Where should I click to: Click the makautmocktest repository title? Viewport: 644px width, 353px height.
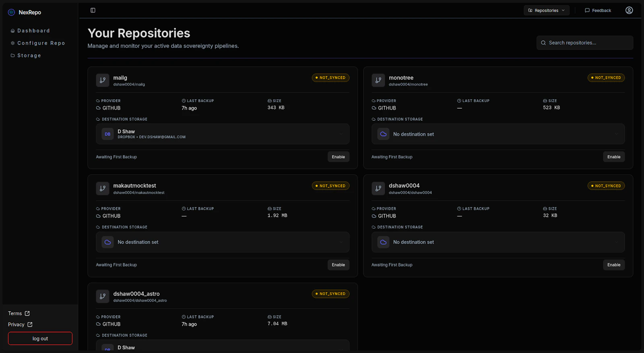click(134, 186)
